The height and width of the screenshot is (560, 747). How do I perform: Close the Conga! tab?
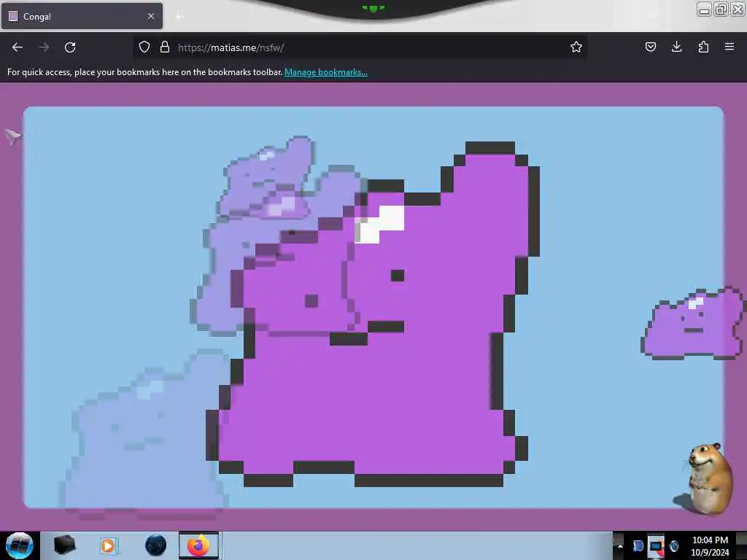[151, 16]
